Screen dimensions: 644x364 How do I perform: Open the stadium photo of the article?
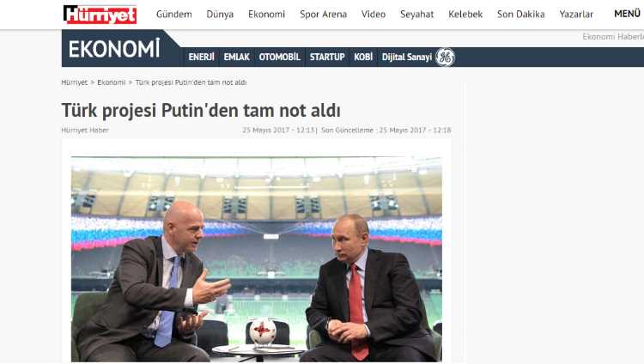point(257,259)
